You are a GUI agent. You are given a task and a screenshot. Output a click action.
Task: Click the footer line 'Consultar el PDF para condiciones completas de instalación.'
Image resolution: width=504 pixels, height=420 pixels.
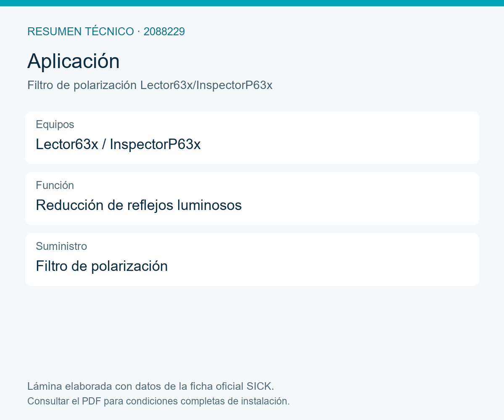tap(158, 401)
